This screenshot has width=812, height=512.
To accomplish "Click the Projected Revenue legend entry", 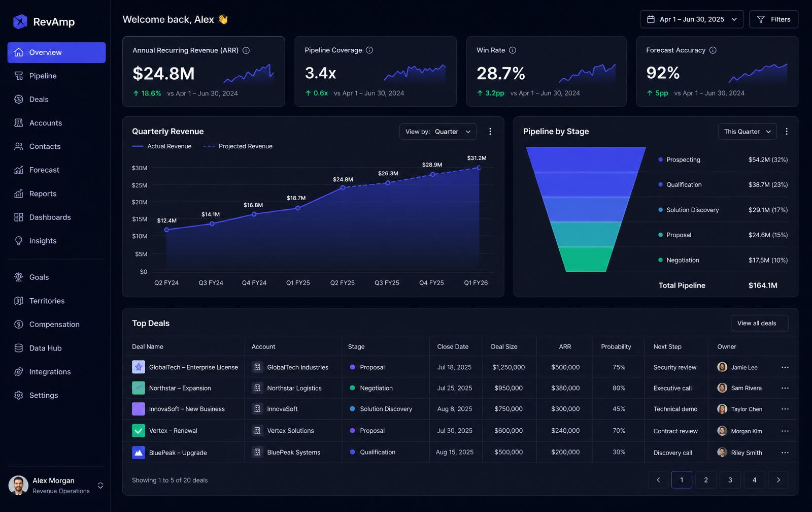I will pyautogui.click(x=238, y=146).
